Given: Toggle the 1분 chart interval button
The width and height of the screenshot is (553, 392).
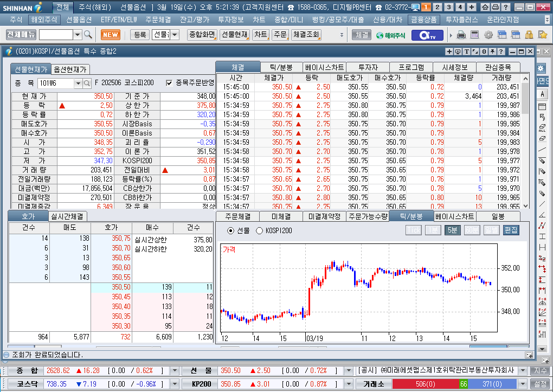Looking at the screenshot, I should pos(433,230).
